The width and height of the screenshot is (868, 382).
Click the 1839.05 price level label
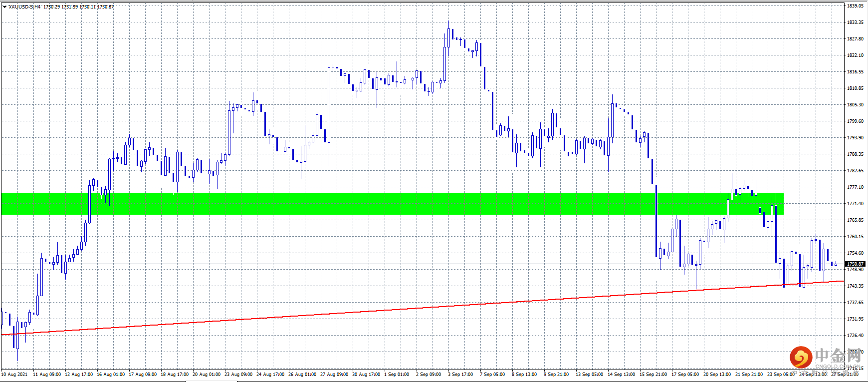pyautogui.click(x=855, y=6)
